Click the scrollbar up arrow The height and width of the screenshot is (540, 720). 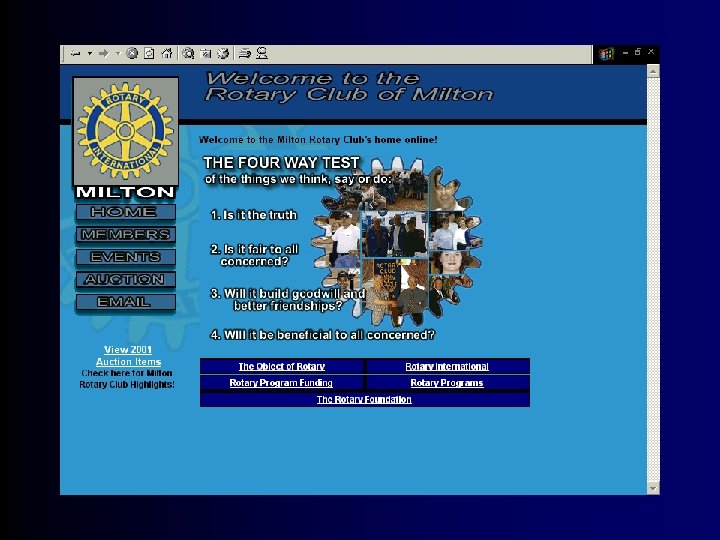pos(653,71)
